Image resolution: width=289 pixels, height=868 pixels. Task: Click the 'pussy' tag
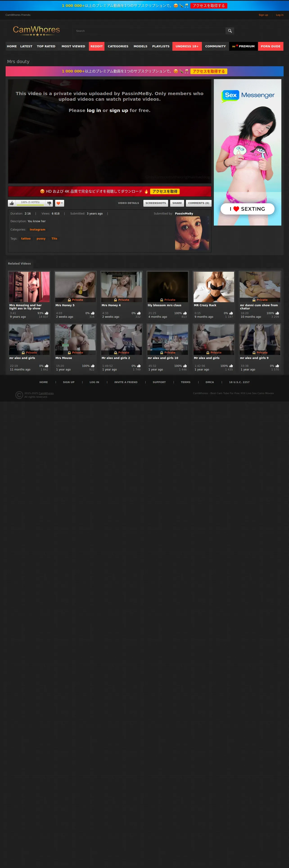(x=41, y=239)
